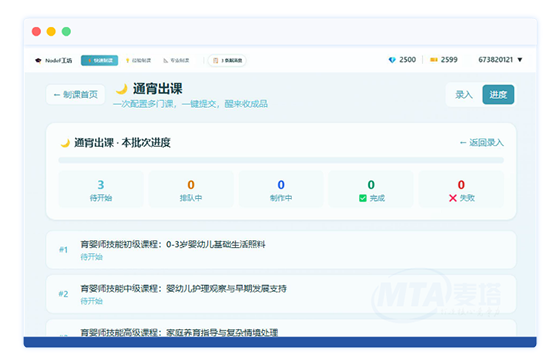Click the moon icon beside 本批次进度 heading
The height and width of the screenshot is (364, 560).
click(x=65, y=143)
